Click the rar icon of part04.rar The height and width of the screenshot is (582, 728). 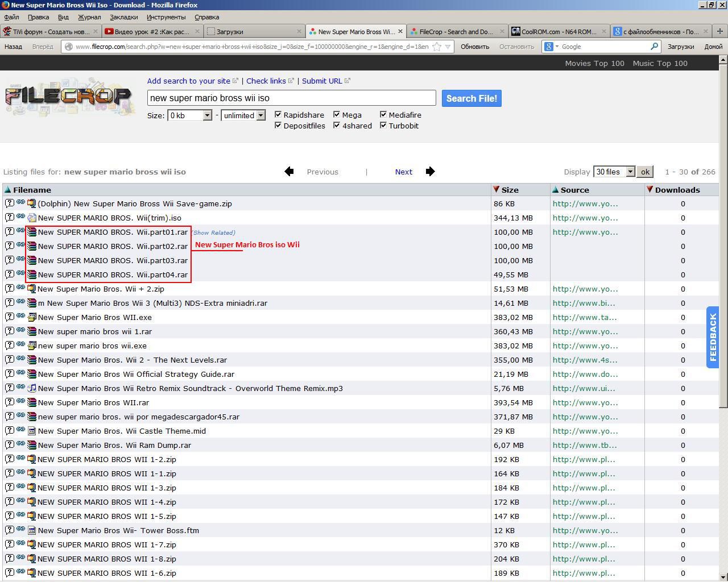point(32,275)
